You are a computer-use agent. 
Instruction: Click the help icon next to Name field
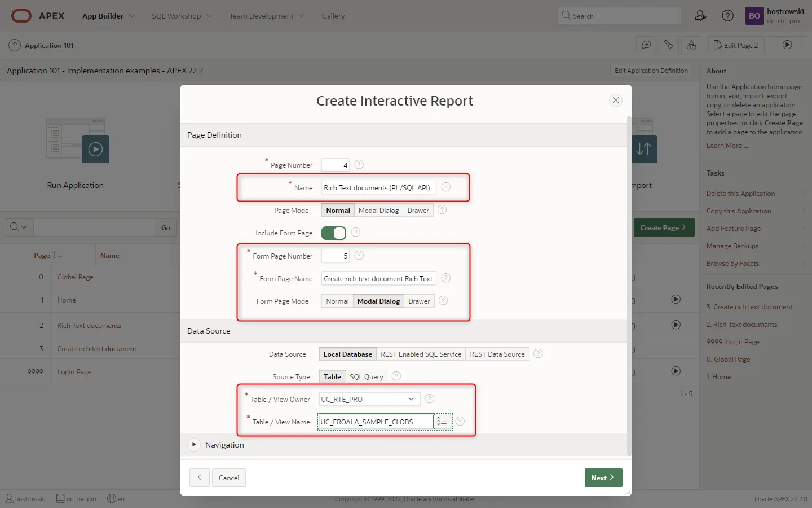pos(445,187)
